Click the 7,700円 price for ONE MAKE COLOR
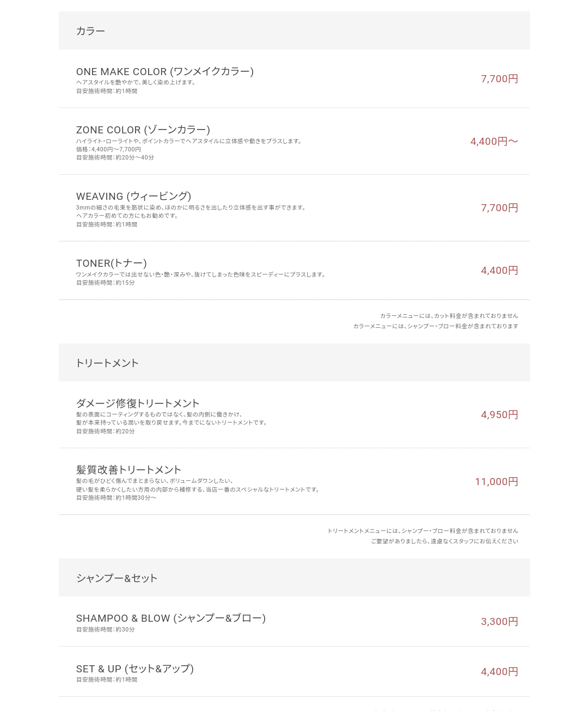 [499, 79]
